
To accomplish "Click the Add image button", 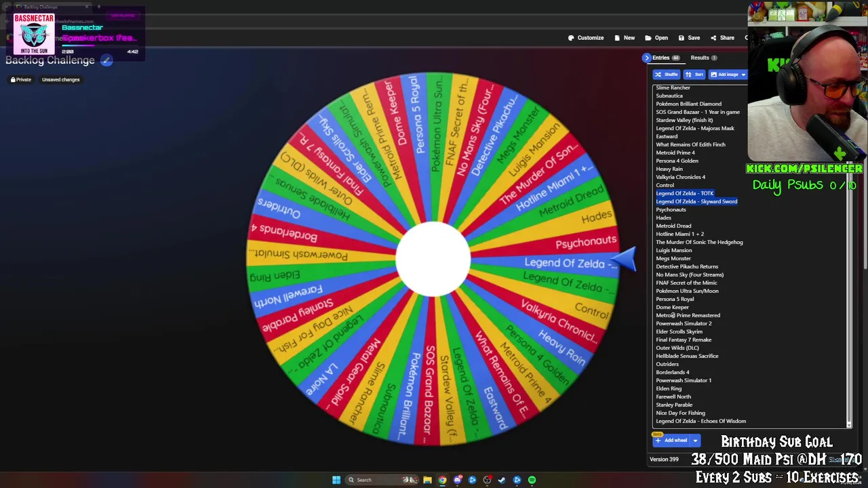I will click(724, 75).
